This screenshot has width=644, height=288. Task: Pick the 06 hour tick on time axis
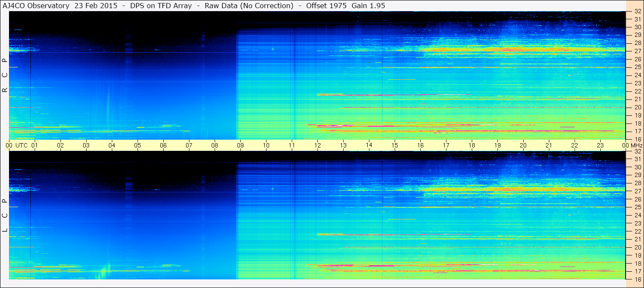(x=163, y=145)
